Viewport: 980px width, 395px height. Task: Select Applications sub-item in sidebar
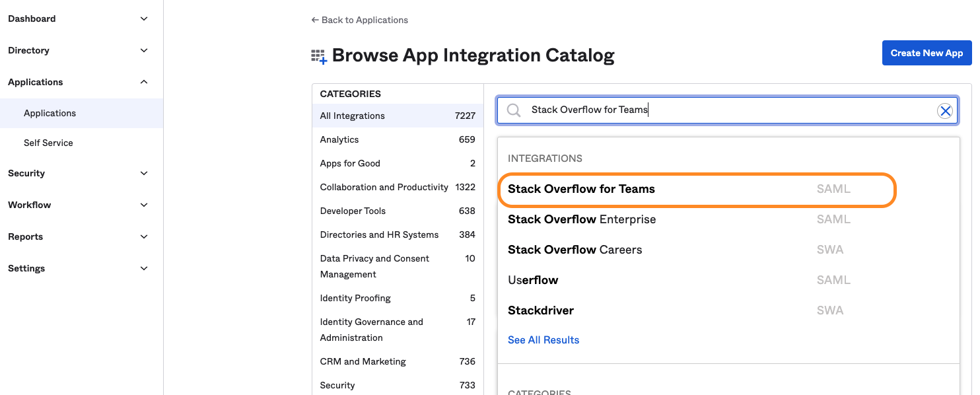[81, 113]
